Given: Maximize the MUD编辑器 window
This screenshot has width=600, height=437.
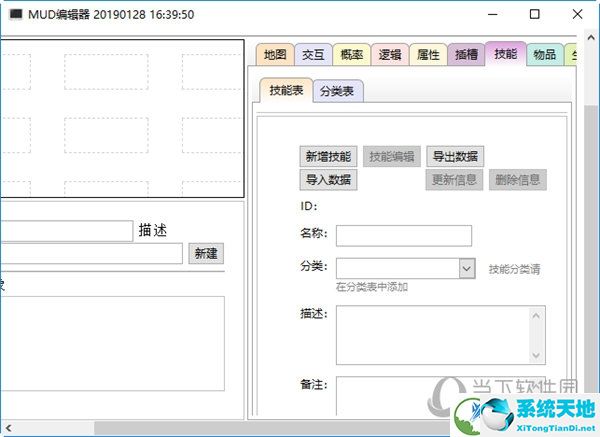Looking at the screenshot, I should 535,15.
